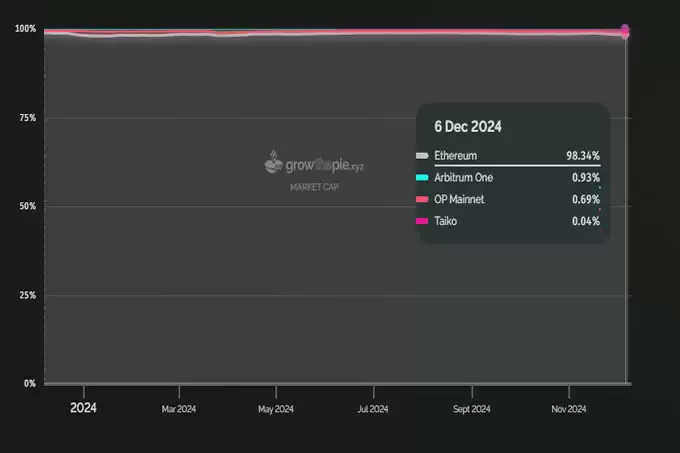Click the Ethereum legend color marker
Screen dimensions: 680x453
coord(422,156)
